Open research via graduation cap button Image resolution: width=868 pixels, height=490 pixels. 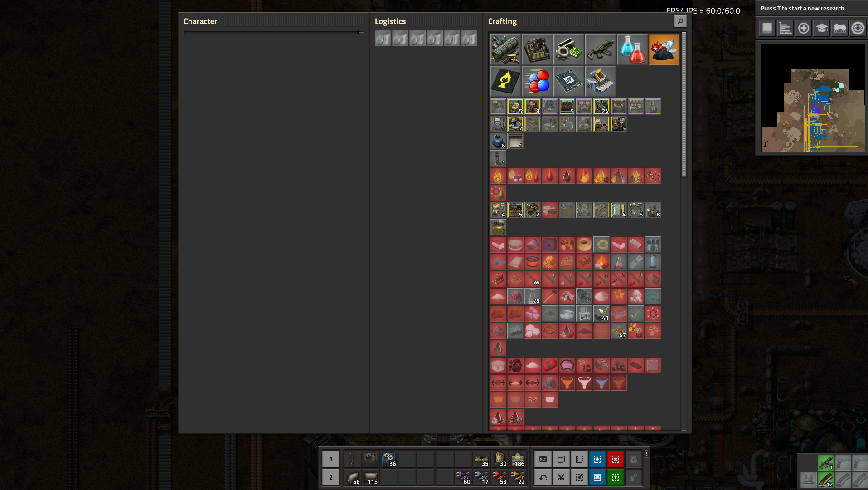click(x=822, y=28)
